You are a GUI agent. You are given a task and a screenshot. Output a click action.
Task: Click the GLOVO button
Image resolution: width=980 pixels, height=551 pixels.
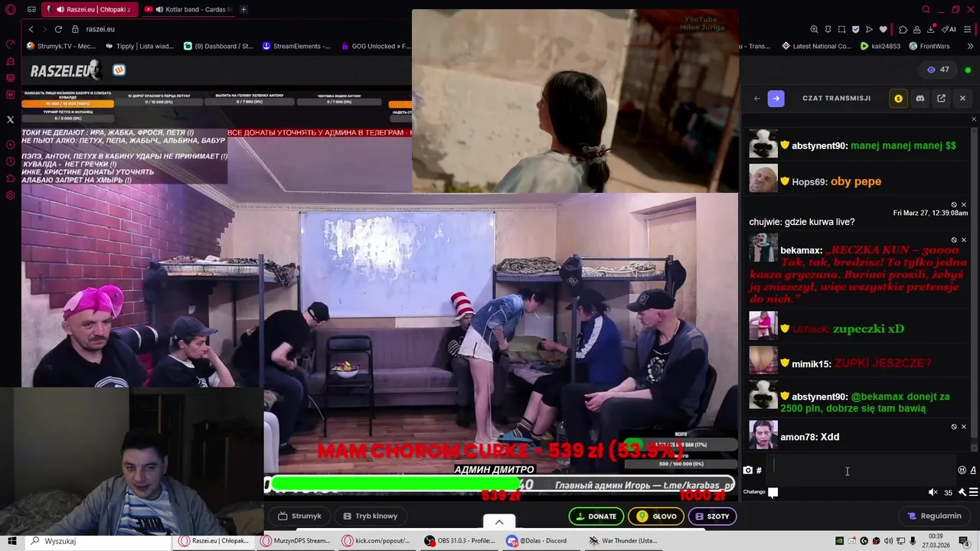coord(656,517)
